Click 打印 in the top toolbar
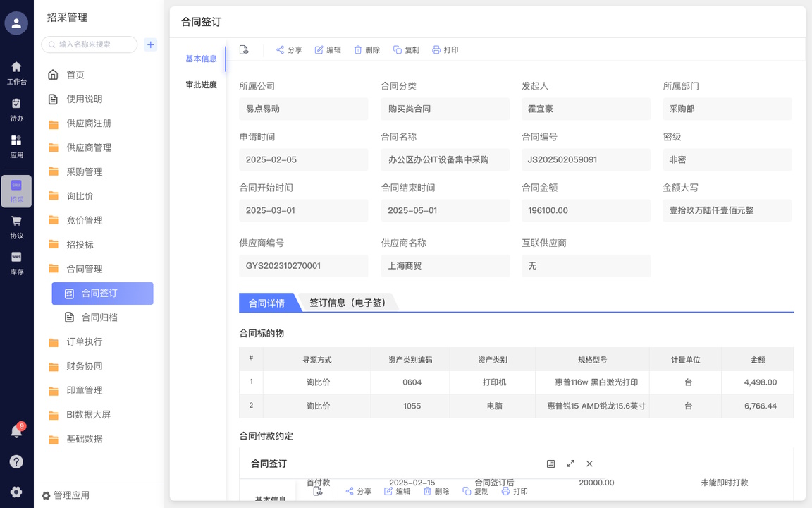 coord(445,50)
